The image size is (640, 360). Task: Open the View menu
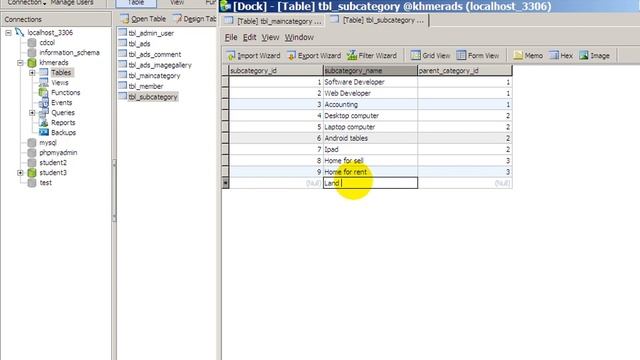coord(270,37)
